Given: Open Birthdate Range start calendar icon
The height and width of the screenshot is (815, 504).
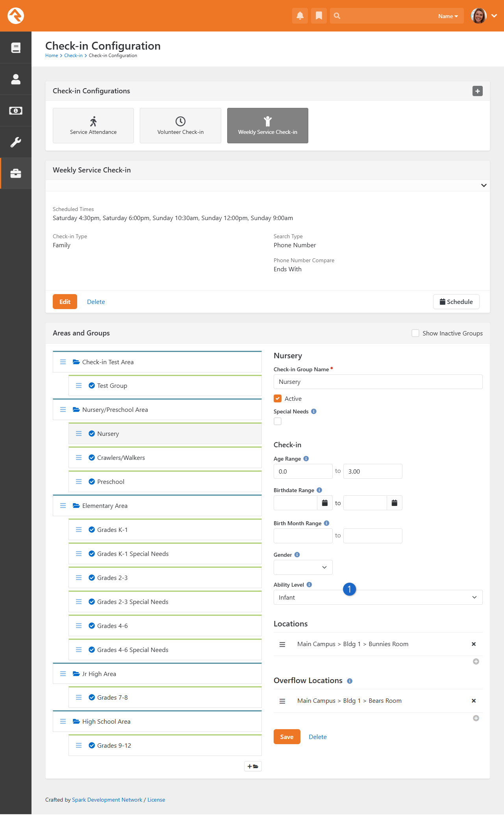Looking at the screenshot, I should pos(325,503).
